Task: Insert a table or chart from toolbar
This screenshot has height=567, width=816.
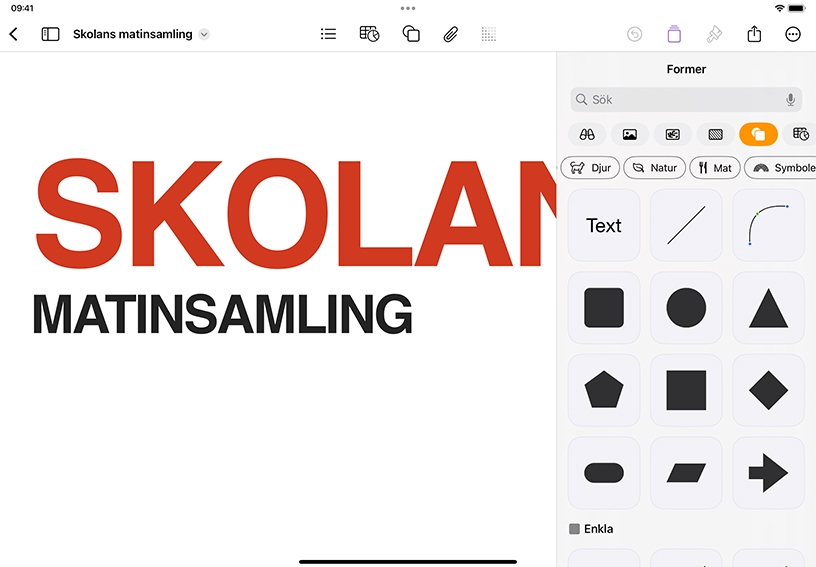Action: tap(369, 34)
